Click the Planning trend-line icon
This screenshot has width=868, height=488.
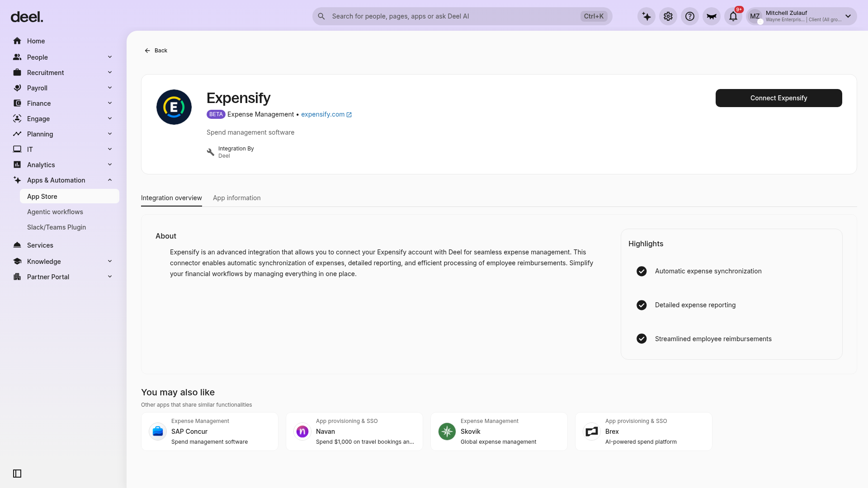point(17,134)
